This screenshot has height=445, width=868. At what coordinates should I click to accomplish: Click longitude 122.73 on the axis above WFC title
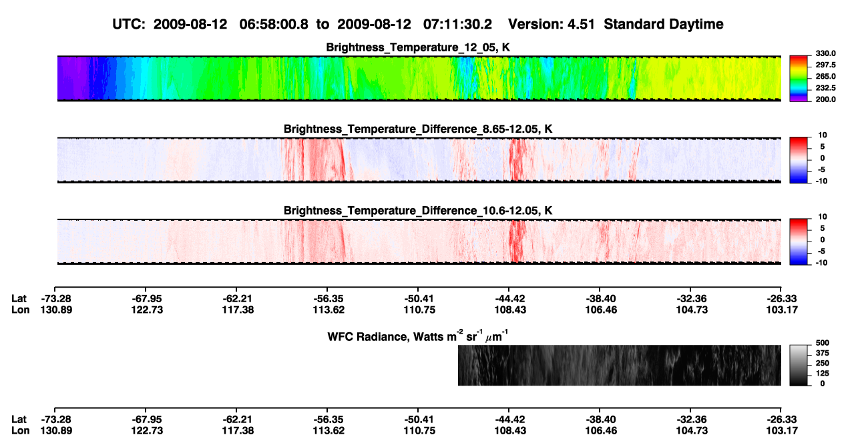[x=146, y=310]
